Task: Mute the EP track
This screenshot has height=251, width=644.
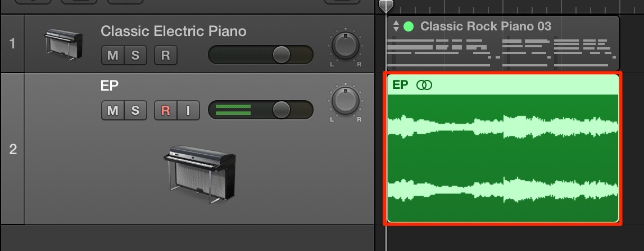Action: [112, 110]
